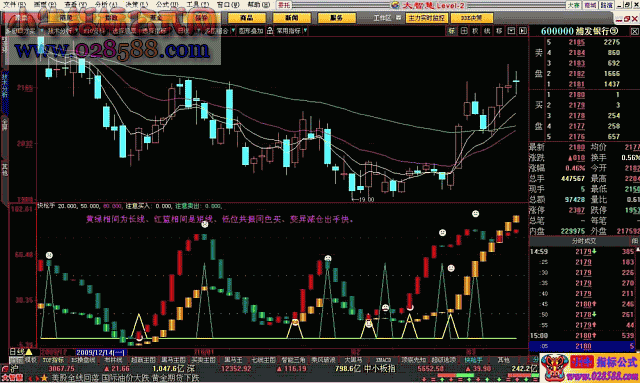Image resolution: width=640 pixels, height=383 pixels.
Task: Open the 新闻 yellow button
Action: 291,18
